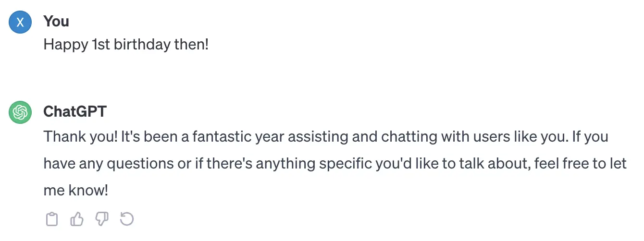Rate the response with thumbs down
644x241 pixels.
pos(102,219)
